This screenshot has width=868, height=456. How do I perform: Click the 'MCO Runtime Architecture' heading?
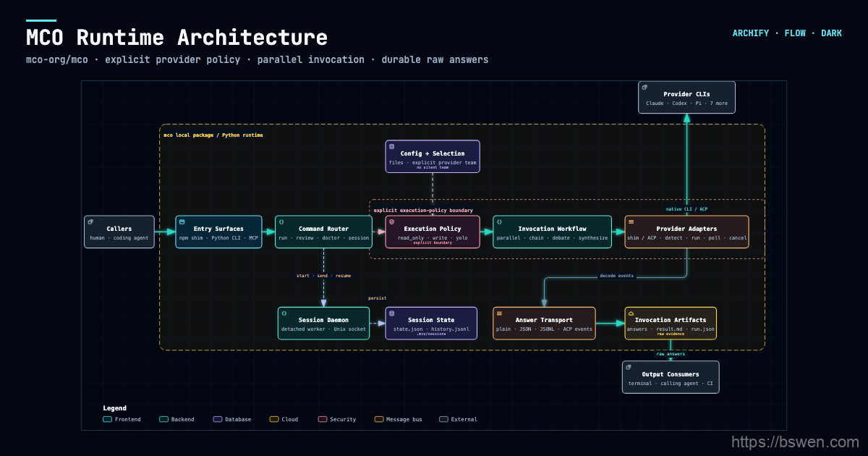point(176,37)
